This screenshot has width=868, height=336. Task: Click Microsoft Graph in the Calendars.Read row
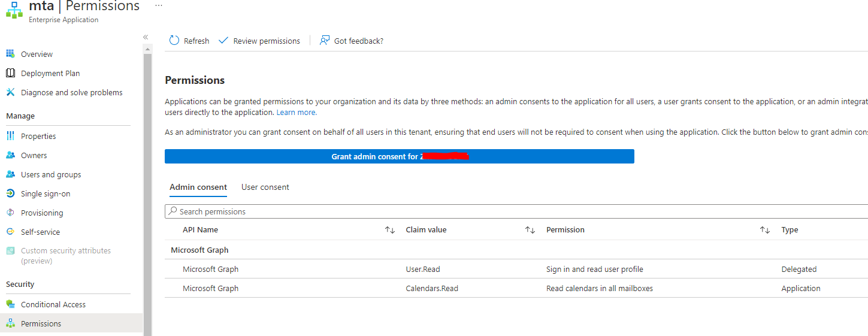pos(210,288)
